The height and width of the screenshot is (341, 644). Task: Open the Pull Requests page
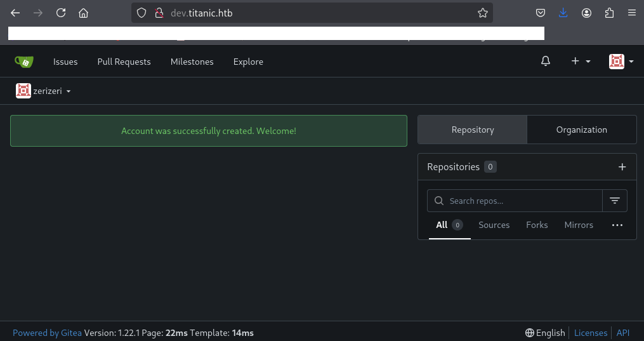click(x=124, y=62)
